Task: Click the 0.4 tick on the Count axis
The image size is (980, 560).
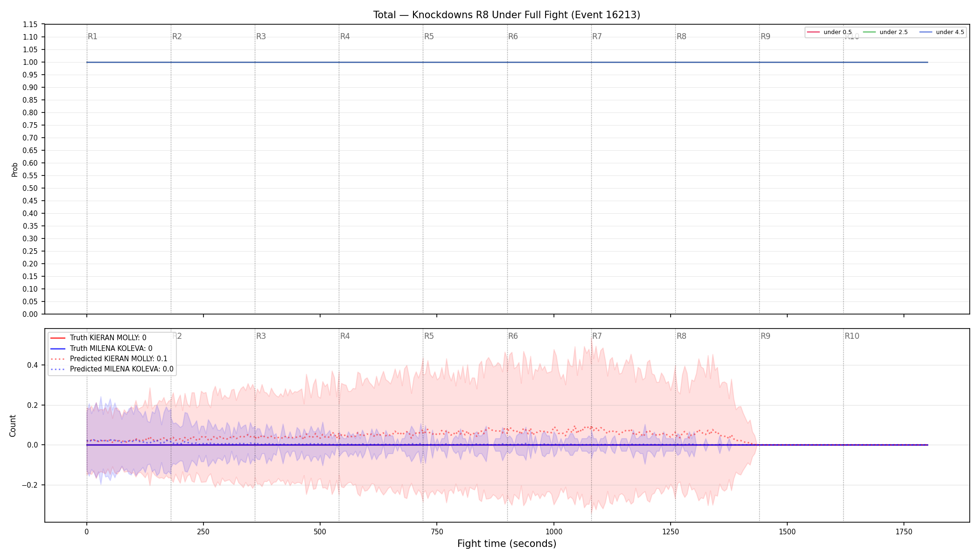Action: 33,365
